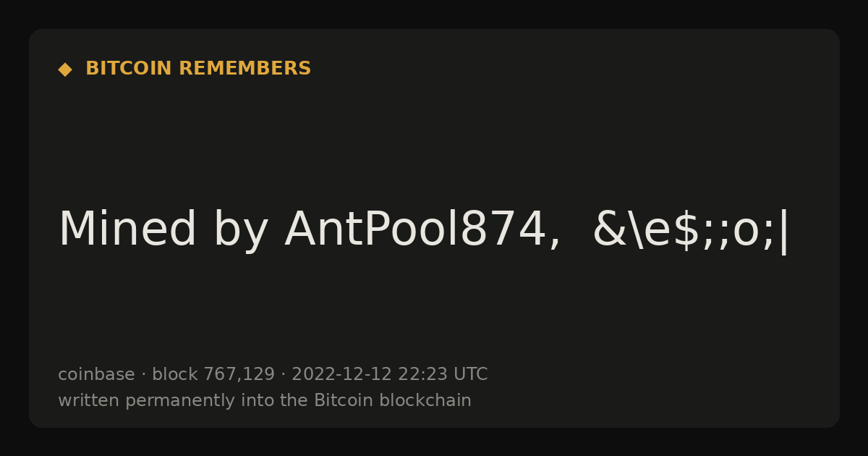
Task: Click the orange diamond icon
Action: [65, 69]
